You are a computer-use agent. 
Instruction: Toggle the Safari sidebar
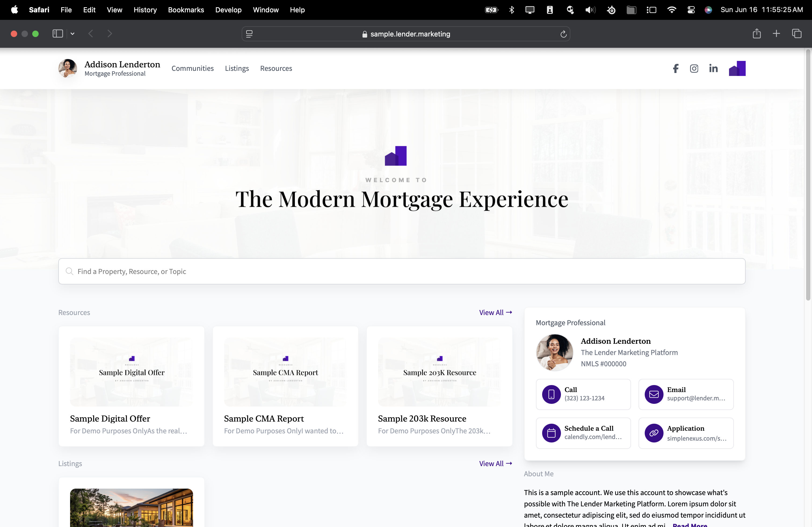point(58,34)
